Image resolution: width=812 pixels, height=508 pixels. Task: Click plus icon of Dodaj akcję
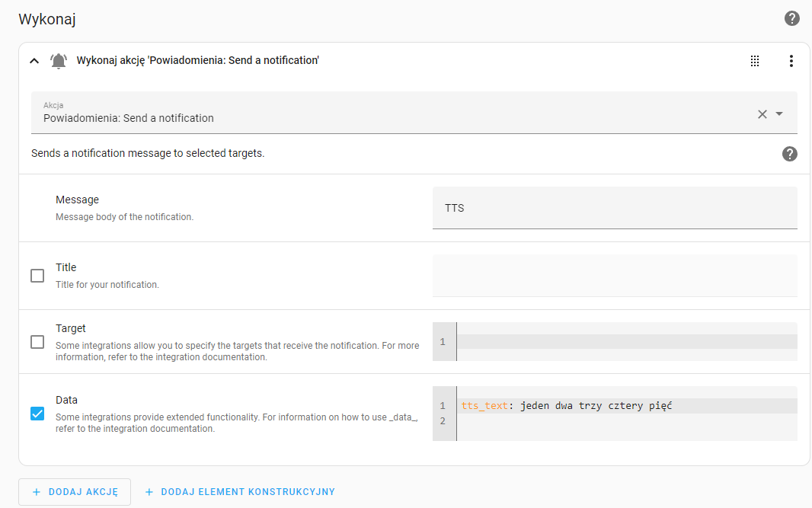tap(37, 492)
